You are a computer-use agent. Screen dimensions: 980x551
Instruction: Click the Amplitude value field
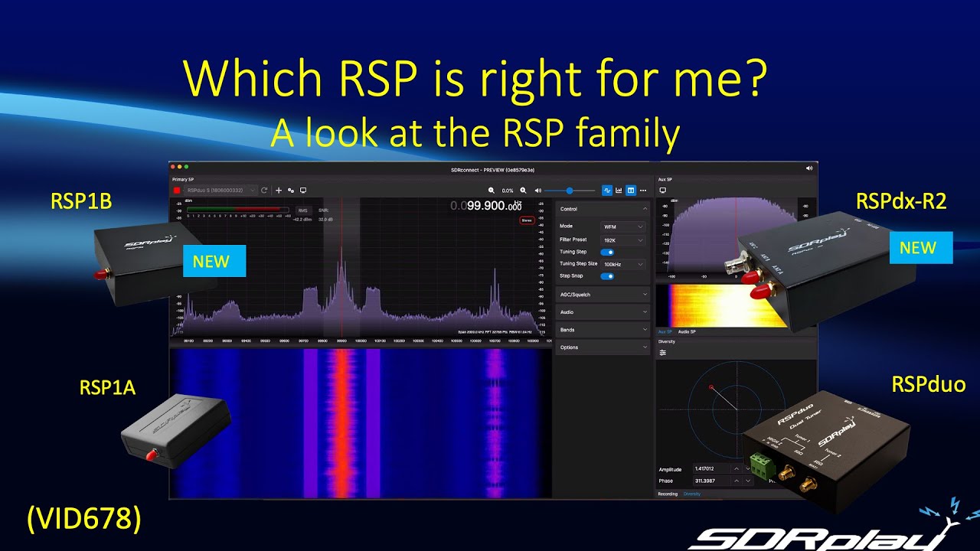pyautogui.click(x=711, y=468)
